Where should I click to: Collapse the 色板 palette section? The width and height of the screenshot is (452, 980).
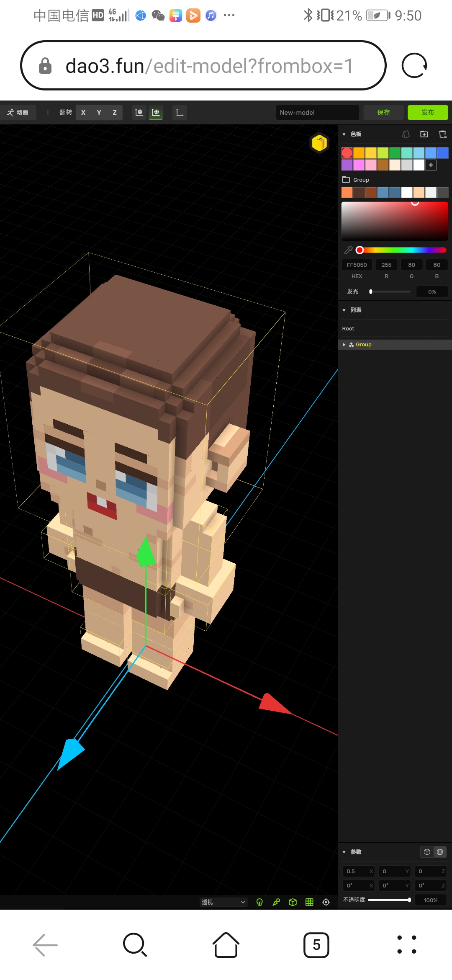pos(344,134)
